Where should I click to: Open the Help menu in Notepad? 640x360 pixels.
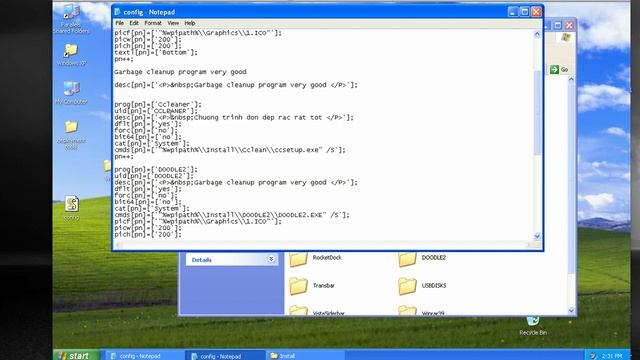pos(190,23)
